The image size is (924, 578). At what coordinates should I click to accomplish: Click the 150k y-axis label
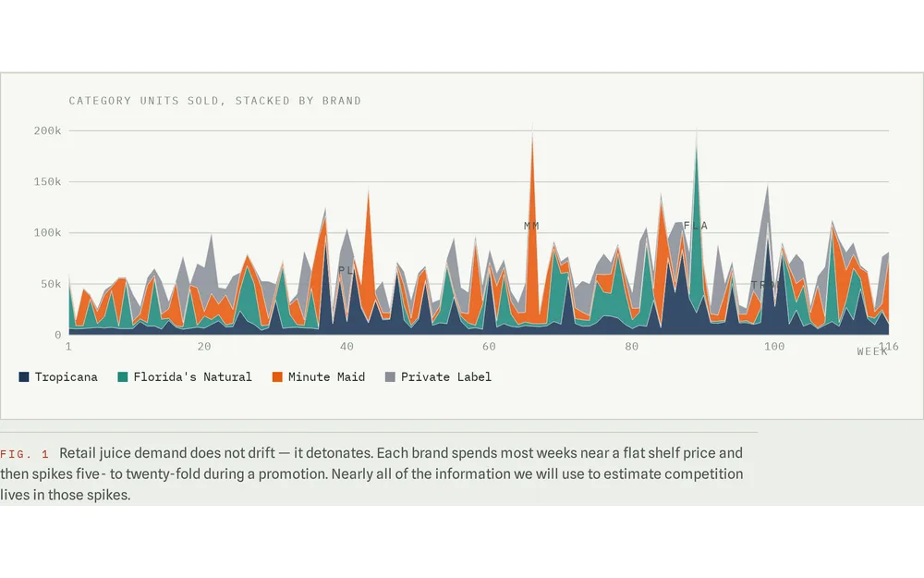47,181
